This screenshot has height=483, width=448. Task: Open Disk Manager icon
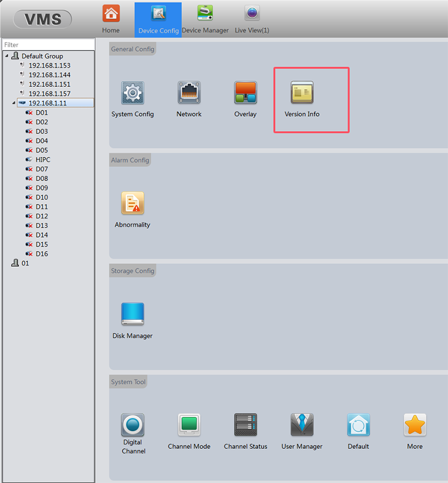[x=132, y=314]
